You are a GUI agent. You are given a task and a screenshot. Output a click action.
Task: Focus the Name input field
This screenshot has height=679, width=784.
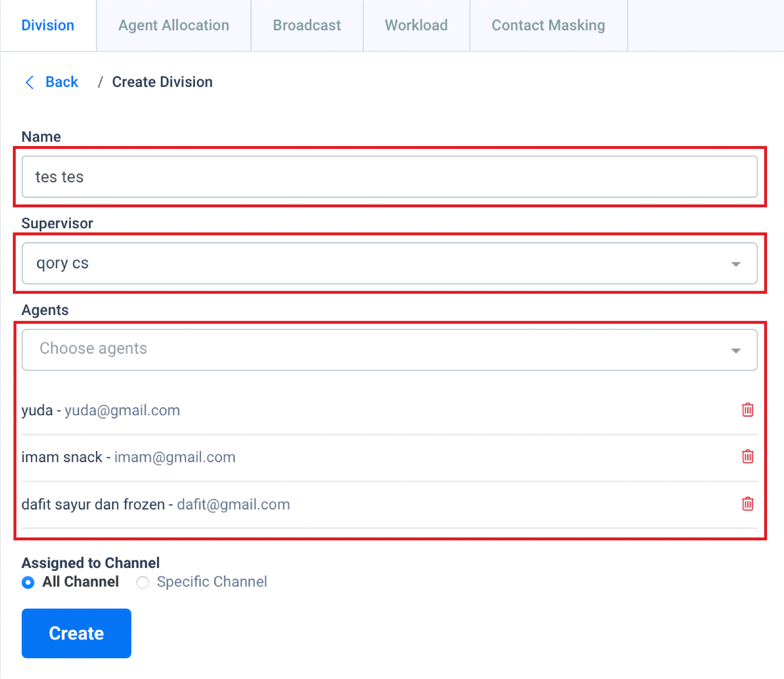point(389,177)
